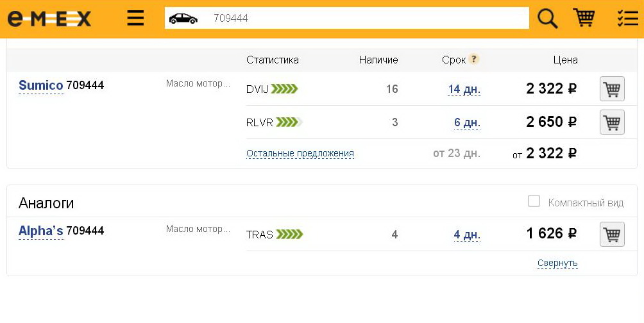Image resolution: width=644 pixels, height=323 pixels.
Task: Click the Наличие column header
Action: pyautogui.click(x=378, y=60)
